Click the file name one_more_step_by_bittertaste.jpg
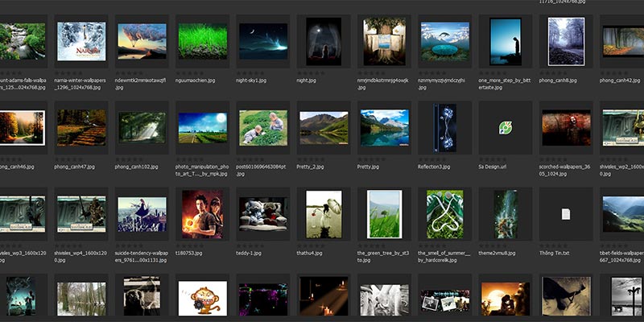 [505, 85]
